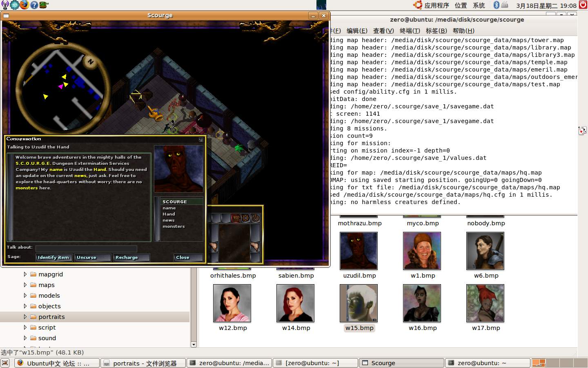Viewport: 588px width, 368px height.
Task: Expand the mapgrid folder in tree
Action: (x=25, y=274)
